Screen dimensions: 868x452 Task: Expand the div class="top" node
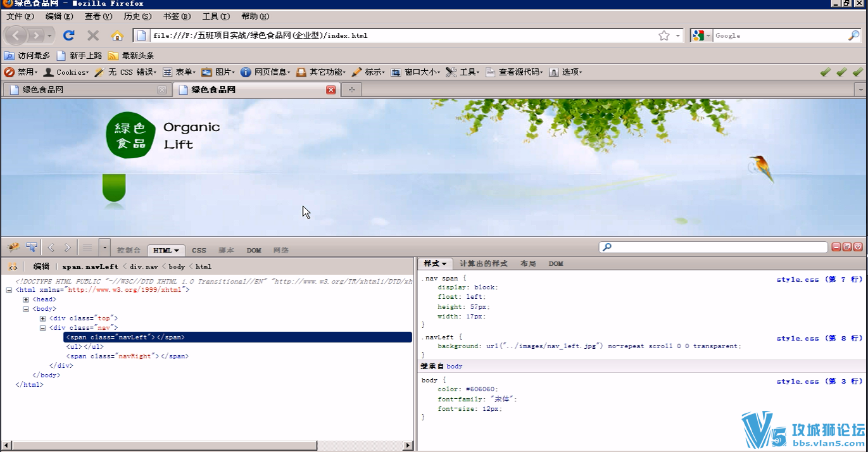[x=42, y=318]
